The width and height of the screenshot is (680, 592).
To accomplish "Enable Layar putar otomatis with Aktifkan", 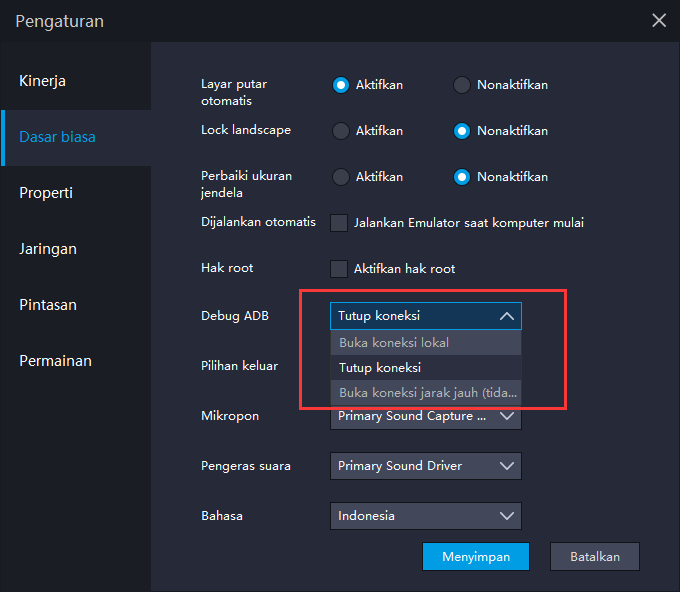I will tap(340, 85).
